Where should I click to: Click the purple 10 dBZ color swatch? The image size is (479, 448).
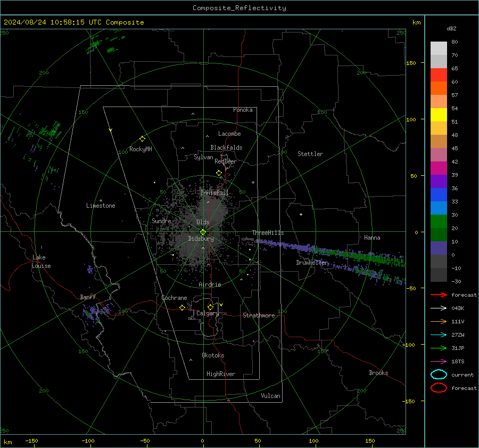pos(439,248)
